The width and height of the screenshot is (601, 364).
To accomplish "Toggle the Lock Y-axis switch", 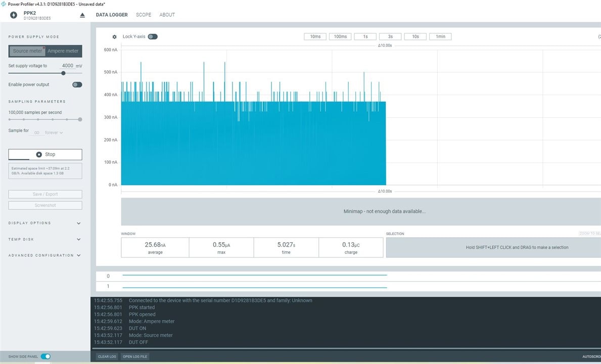I will click(152, 36).
